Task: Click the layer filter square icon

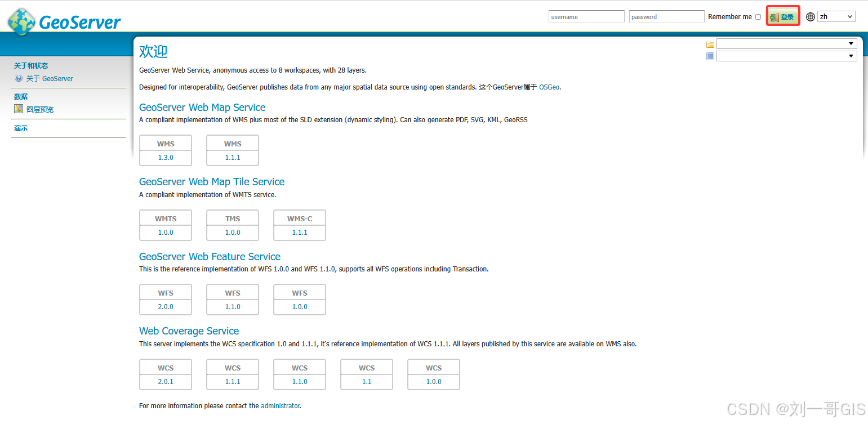Action: pos(710,56)
